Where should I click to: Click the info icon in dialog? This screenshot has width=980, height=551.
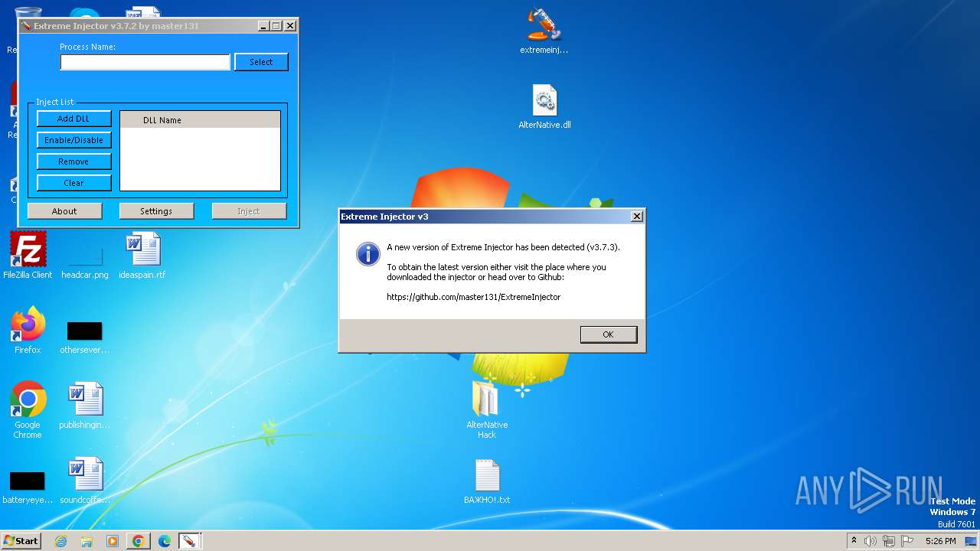(x=368, y=255)
